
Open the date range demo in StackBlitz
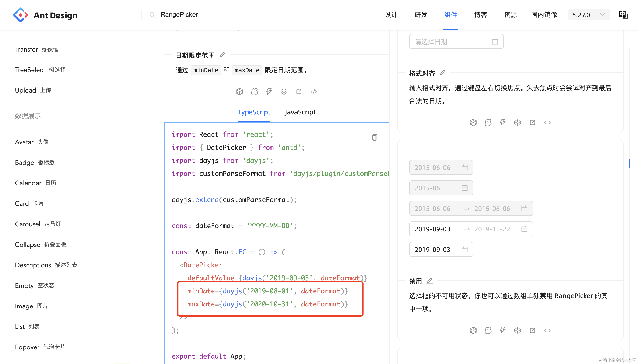pyautogui.click(x=269, y=92)
